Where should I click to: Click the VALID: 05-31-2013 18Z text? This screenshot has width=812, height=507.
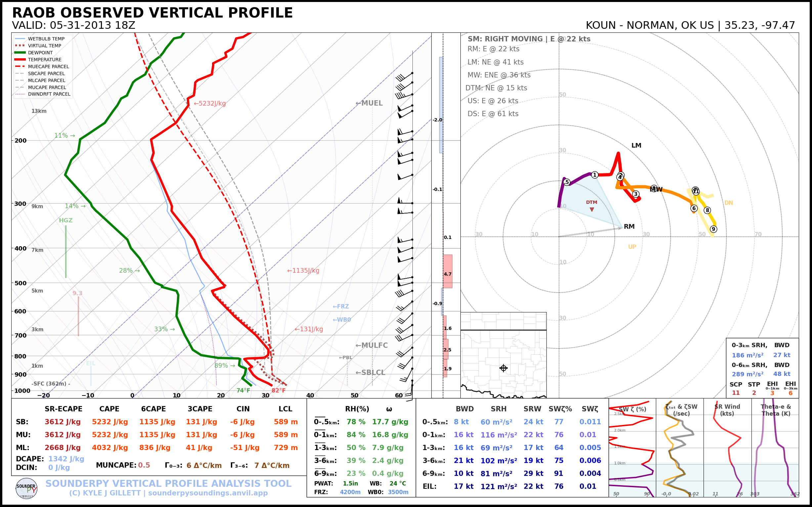pos(73,25)
